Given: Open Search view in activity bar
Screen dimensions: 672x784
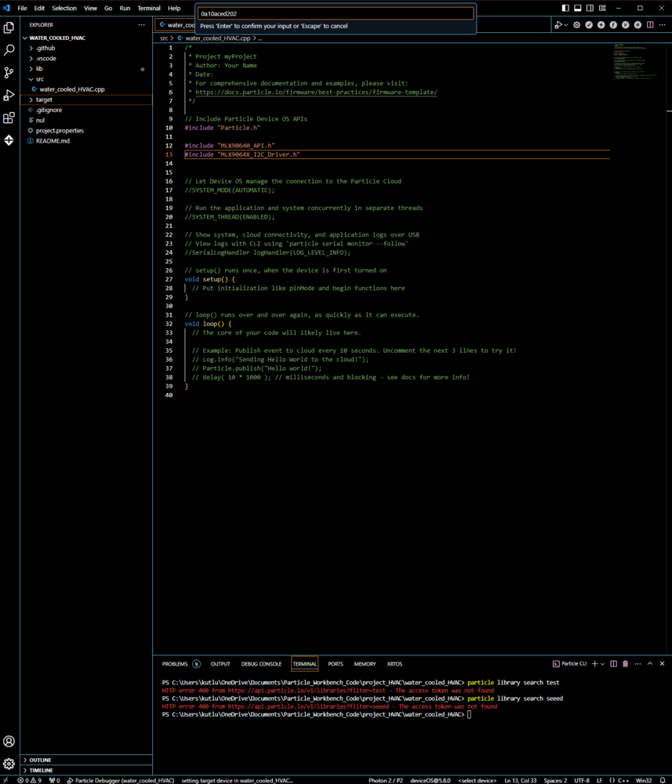Looking at the screenshot, I should click(9, 49).
